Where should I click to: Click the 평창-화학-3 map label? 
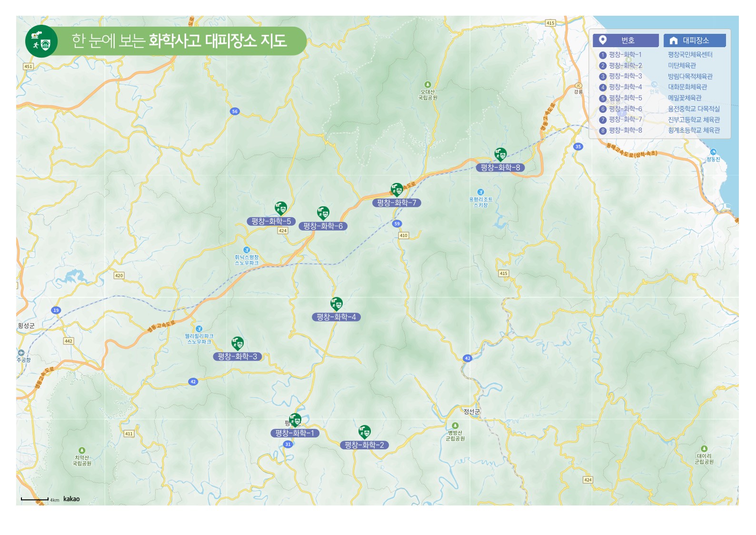pos(238,356)
